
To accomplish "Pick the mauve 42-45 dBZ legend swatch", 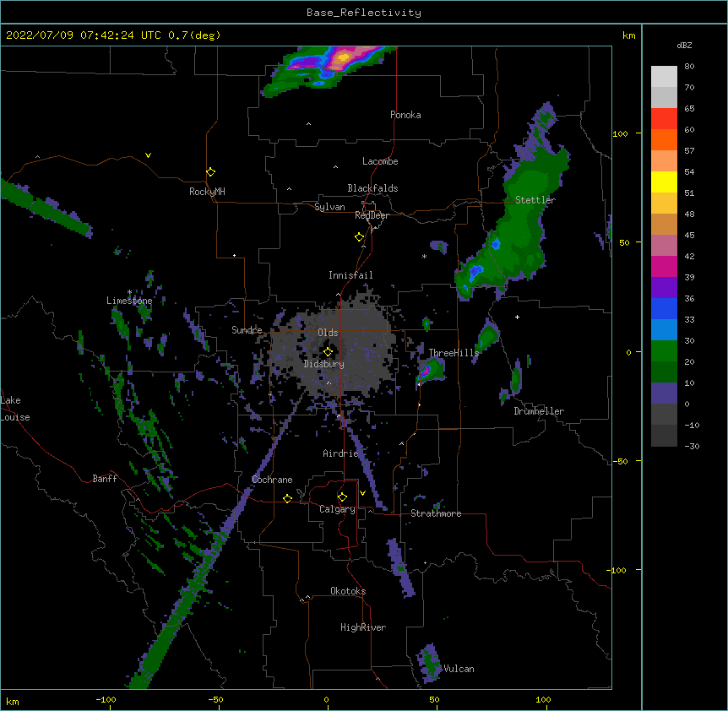I will 664,246.
